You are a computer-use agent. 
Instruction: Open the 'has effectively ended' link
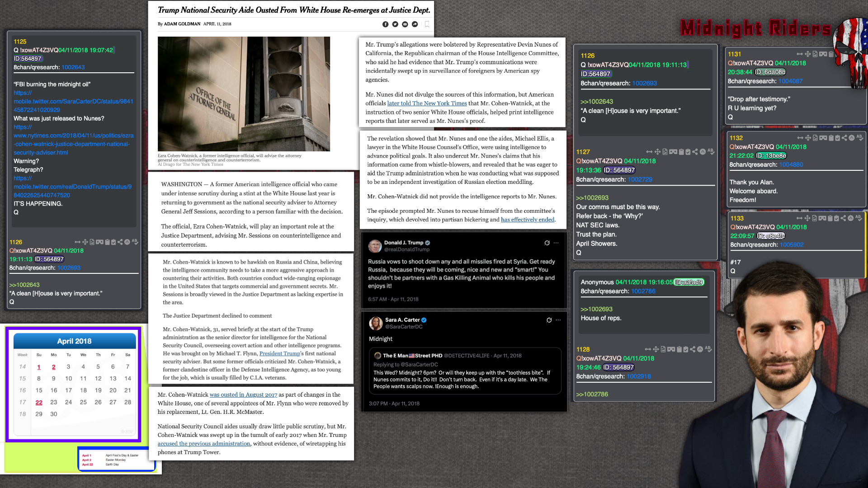pos(528,220)
